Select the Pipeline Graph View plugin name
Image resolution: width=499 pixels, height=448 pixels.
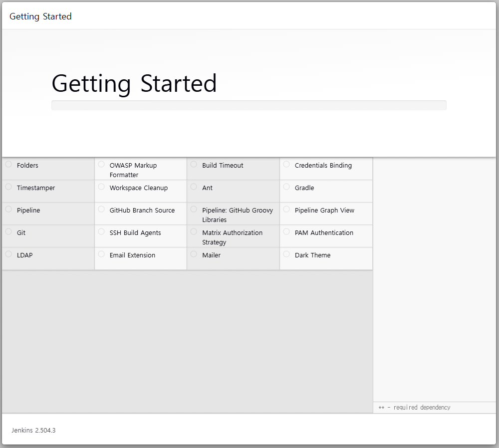pyautogui.click(x=324, y=211)
